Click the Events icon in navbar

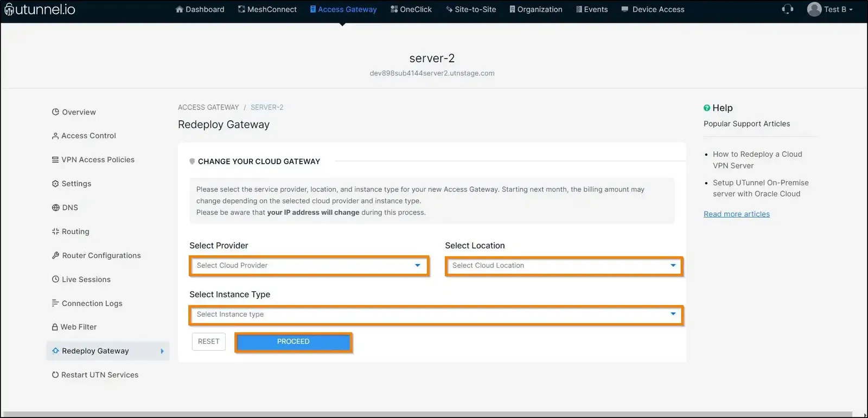point(579,9)
